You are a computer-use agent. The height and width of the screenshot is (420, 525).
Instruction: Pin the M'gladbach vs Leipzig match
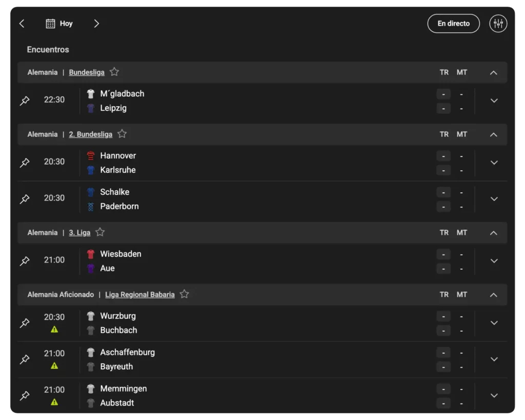[25, 101]
